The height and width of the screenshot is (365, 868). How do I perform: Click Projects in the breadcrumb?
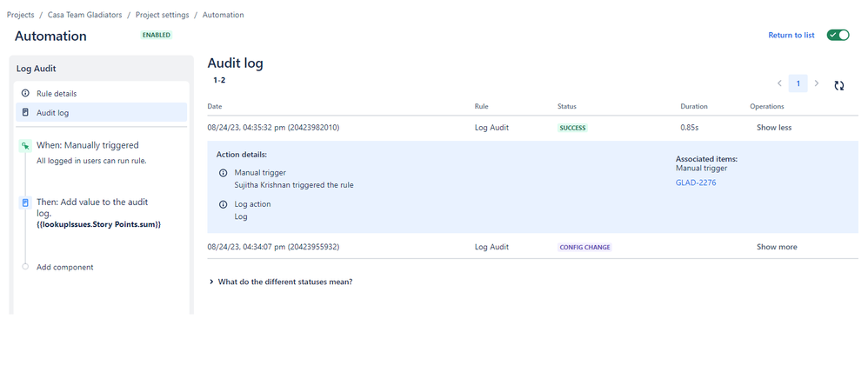(20, 15)
